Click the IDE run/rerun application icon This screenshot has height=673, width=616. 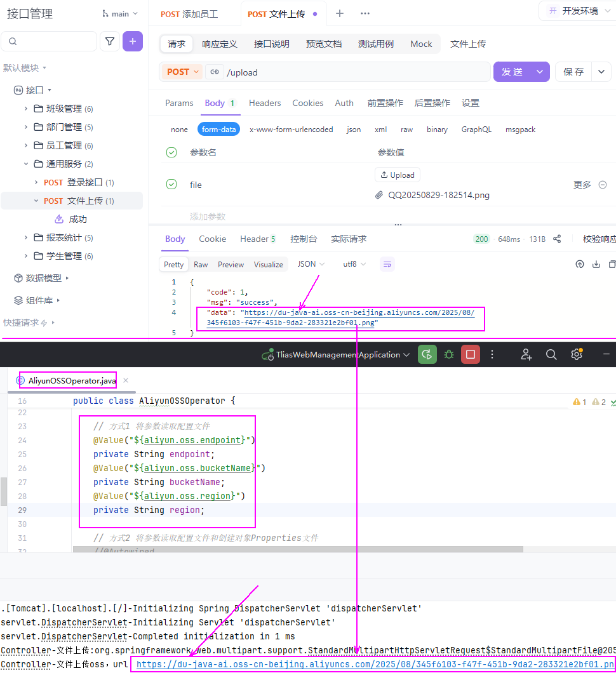427,354
